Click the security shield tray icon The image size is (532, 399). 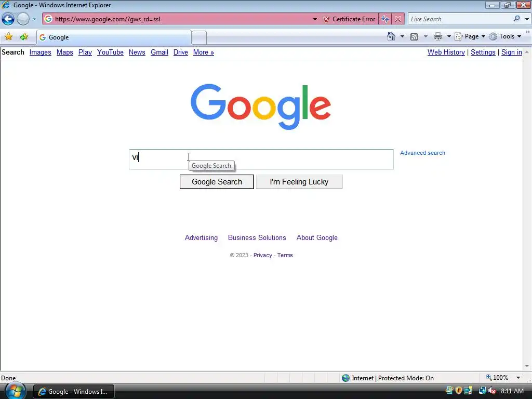point(459,391)
